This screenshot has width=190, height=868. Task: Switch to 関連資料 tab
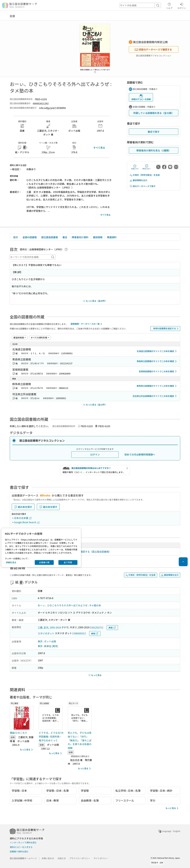(x=112, y=237)
